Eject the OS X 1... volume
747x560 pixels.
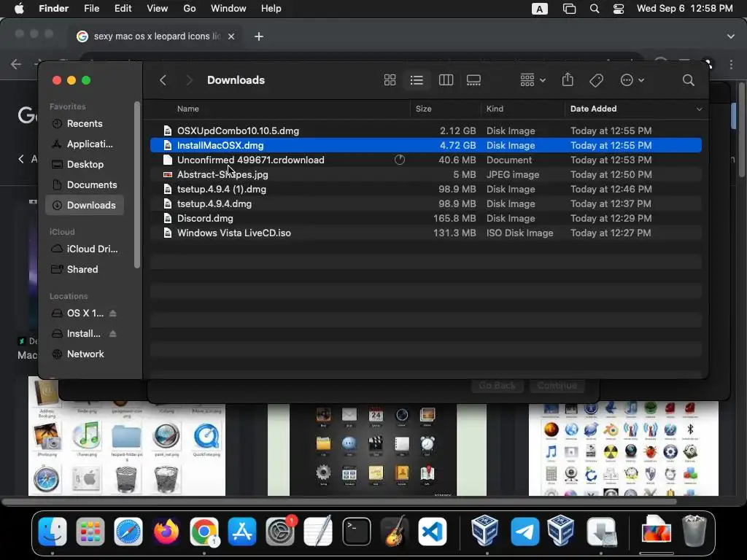[x=113, y=313]
